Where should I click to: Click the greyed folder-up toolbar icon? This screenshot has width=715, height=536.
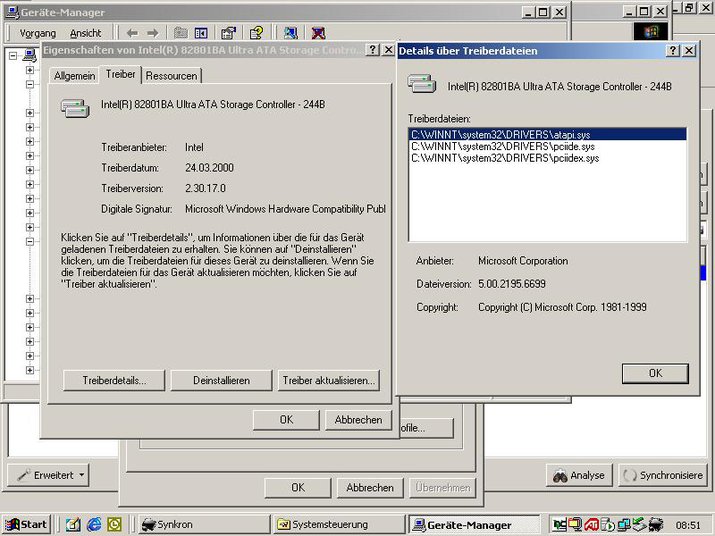pos(181,33)
